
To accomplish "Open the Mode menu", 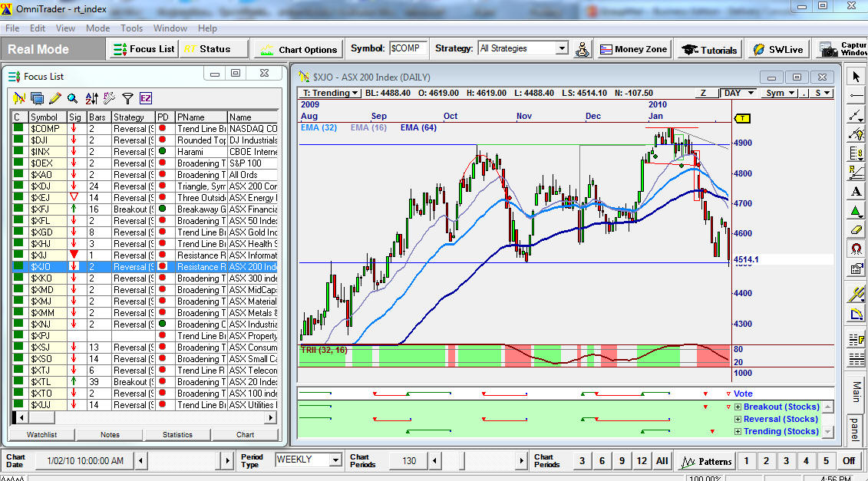I will [97, 28].
